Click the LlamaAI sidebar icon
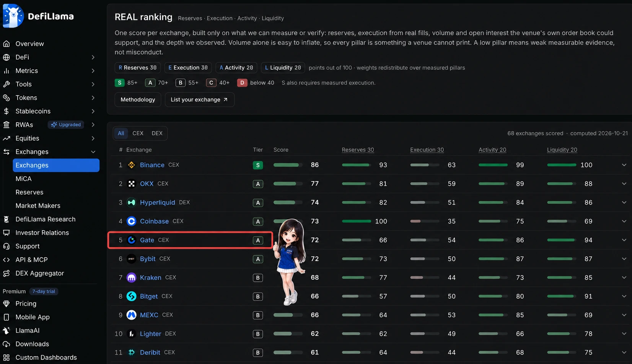This screenshot has height=364, width=632. (7, 330)
